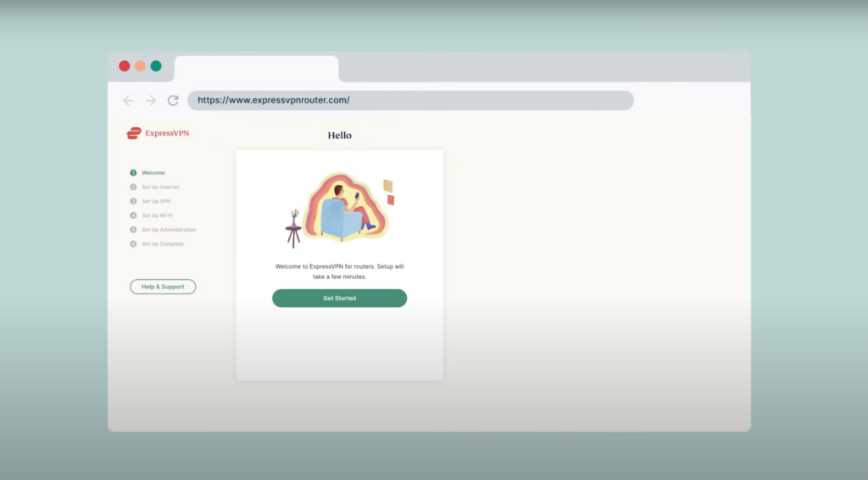The image size is (868, 480).
Task: Click the ExpressVPN logo
Action: click(x=159, y=133)
